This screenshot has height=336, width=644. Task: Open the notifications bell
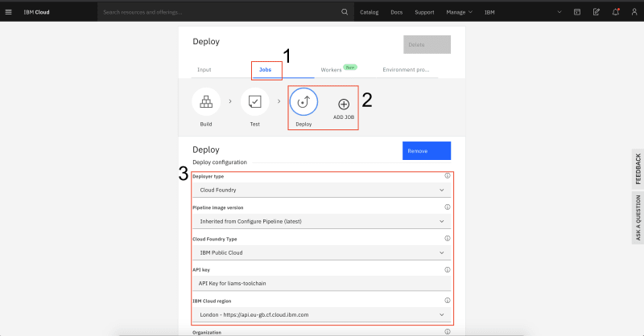pos(615,12)
